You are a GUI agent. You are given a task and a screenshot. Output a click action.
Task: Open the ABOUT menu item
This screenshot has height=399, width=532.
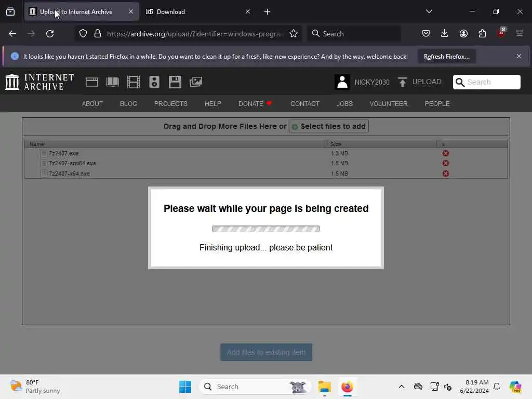[92, 104]
